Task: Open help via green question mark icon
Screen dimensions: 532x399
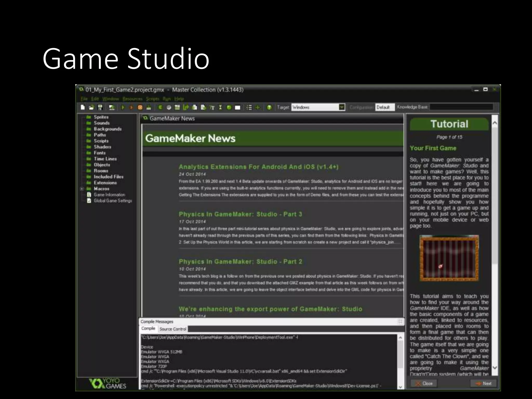Action: (269, 107)
